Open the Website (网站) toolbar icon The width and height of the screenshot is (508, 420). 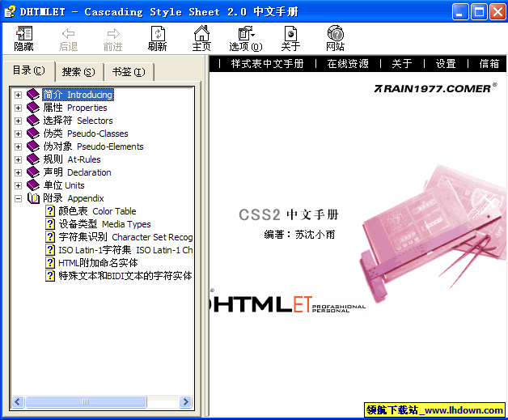pyautogui.click(x=336, y=33)
